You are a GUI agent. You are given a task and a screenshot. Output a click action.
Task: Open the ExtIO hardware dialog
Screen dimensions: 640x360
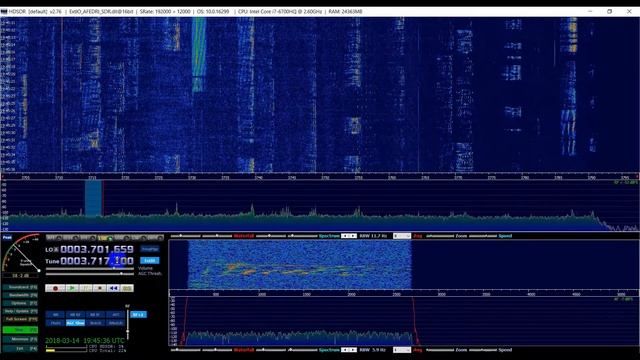point(150,260)
